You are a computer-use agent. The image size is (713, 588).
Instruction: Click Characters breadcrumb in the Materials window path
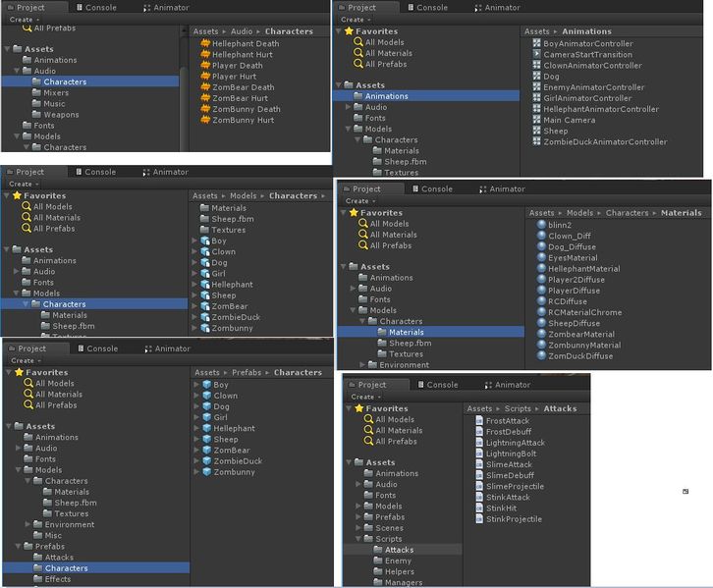(627, 213)
